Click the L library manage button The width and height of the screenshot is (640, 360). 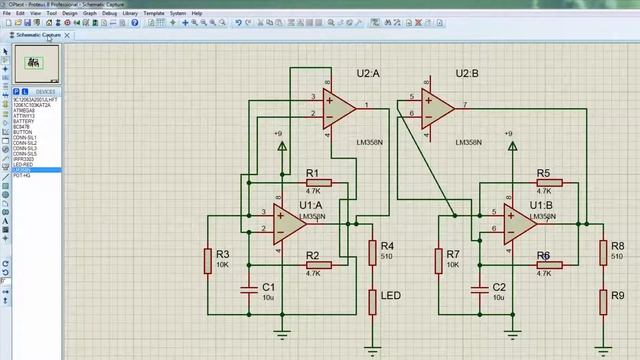pyautogui.click(x=24, y=91)
